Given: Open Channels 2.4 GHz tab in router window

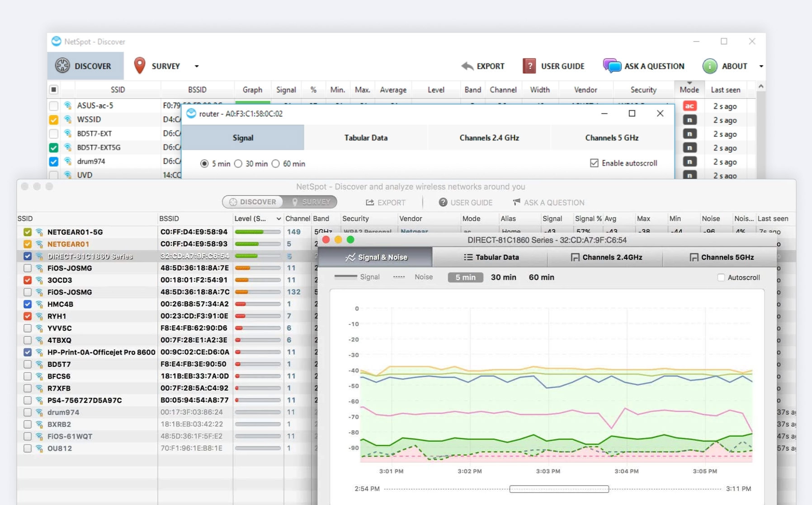Looking at the screenshot, I should click(x=489, y=137).
